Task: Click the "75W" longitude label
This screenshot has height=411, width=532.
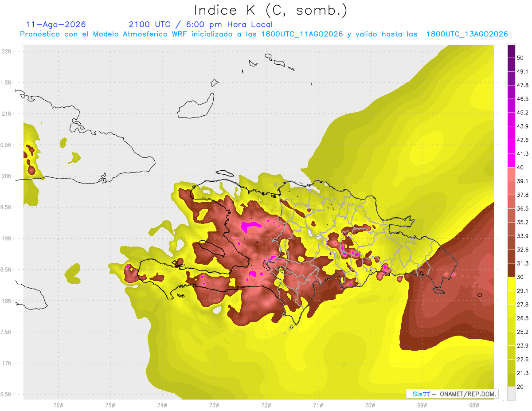Action: tap(110, 405)
